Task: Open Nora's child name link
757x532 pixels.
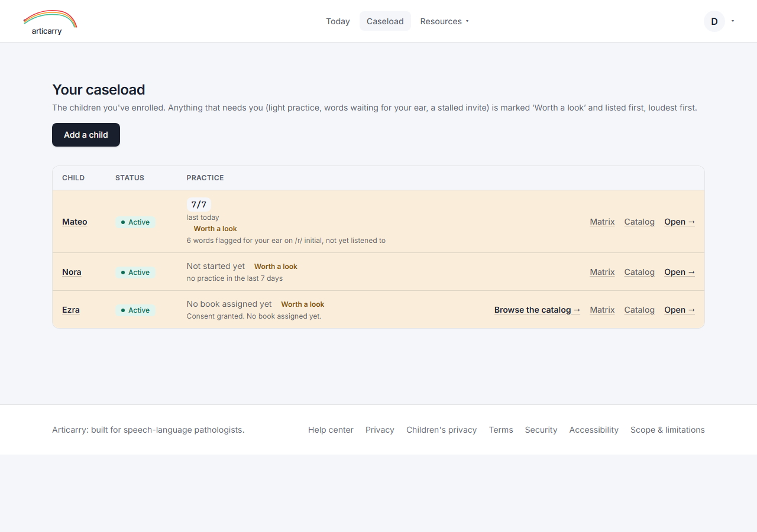Action: (72, 272)
